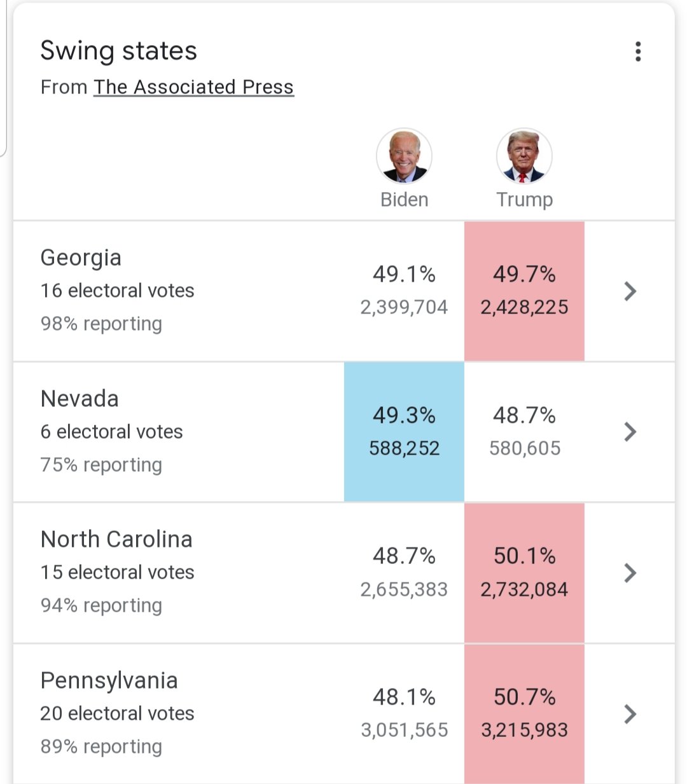Select the North Carolina state name

[x=116, y=539]
